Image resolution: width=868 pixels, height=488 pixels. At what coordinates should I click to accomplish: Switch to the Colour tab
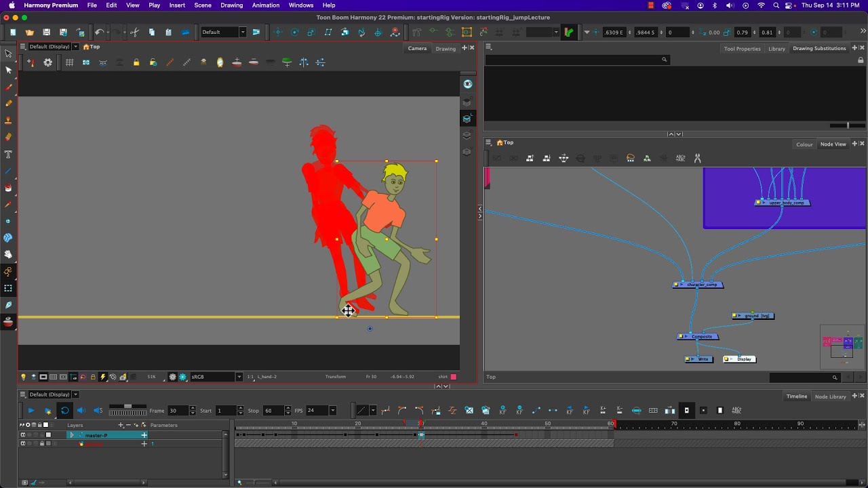pos(804,144)
